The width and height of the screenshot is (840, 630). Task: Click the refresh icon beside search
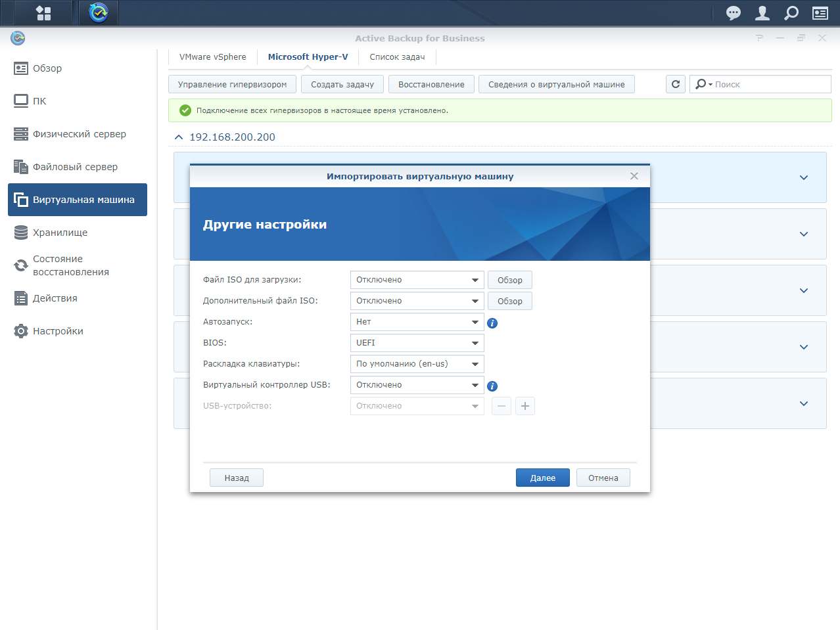point(676,84)
